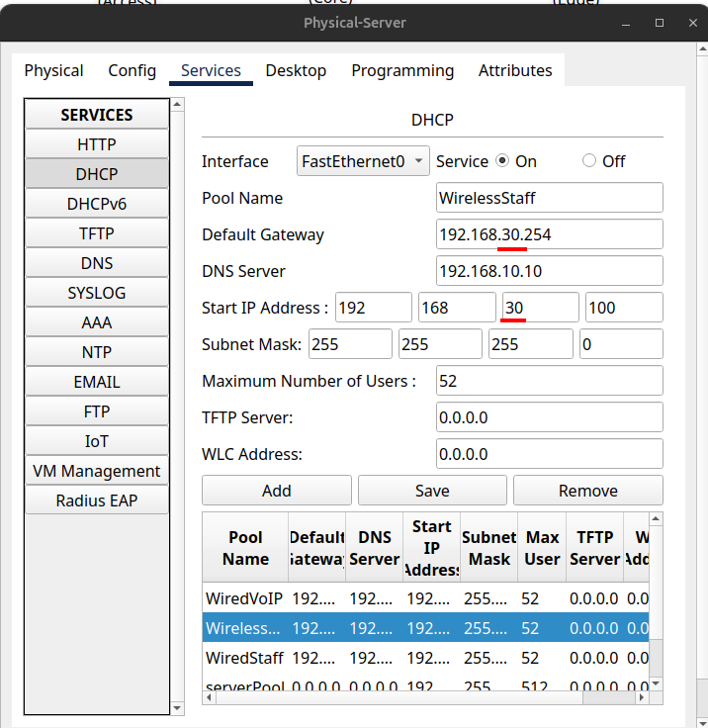Open the DHCPv6 service

point(97,204)
